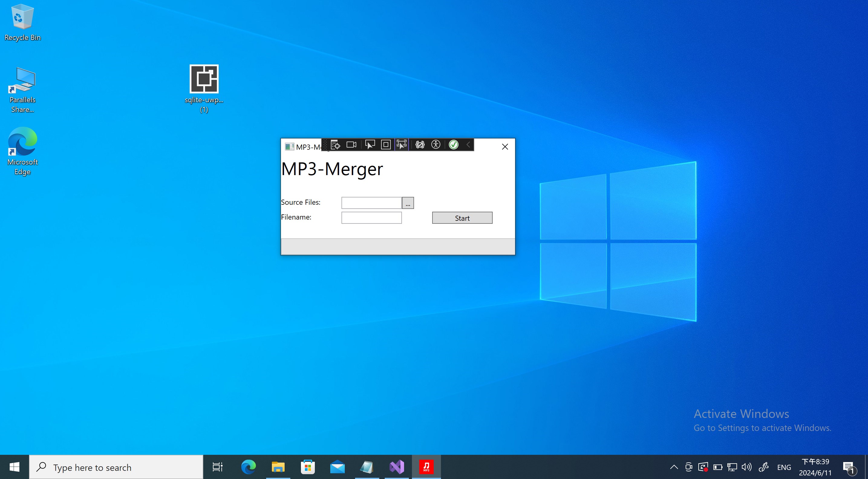Screen dimensions: 868x479
Task: Switch to MP3 app taskbar icon
Action: click(426, 467)
